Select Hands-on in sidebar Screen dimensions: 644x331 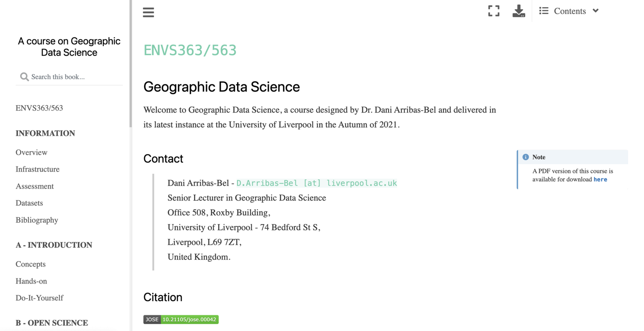[x=31, y=281]
